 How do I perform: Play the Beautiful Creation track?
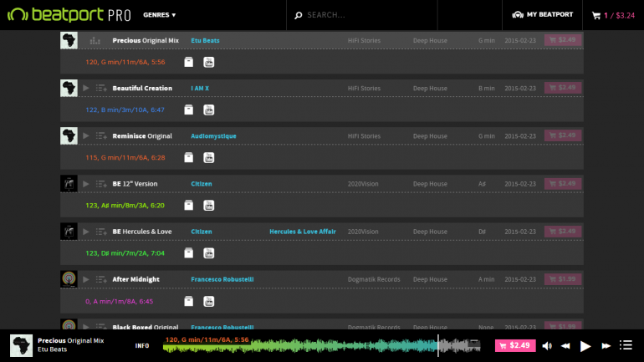(x=86, y=88)
